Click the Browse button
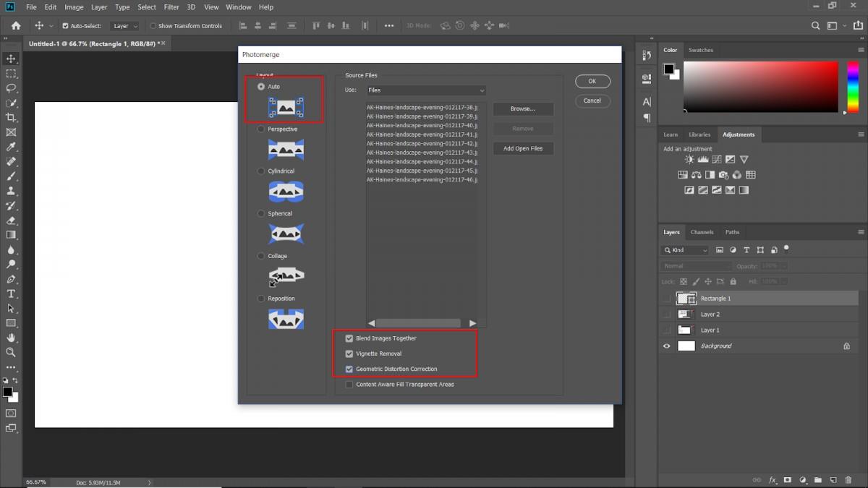 [x=523, y=109]
